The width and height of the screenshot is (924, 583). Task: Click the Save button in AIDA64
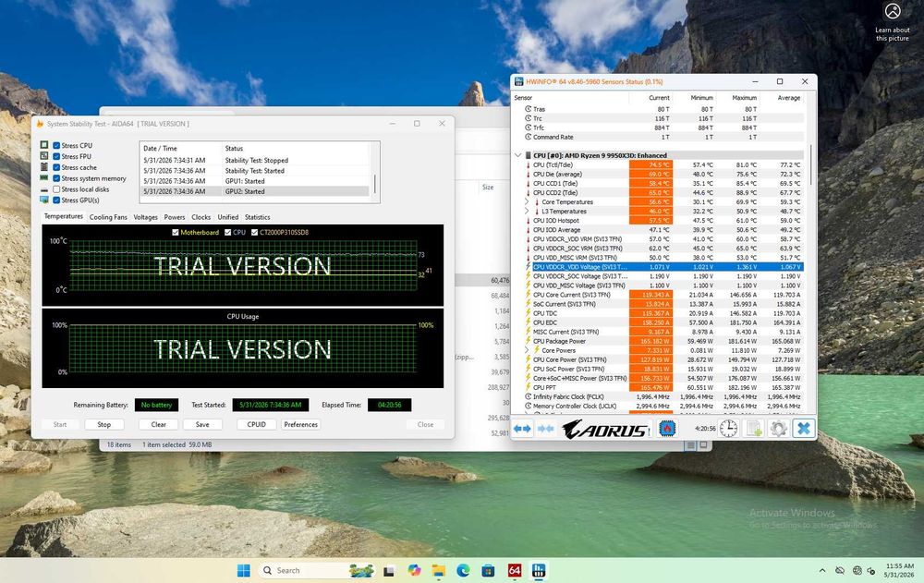202,424
